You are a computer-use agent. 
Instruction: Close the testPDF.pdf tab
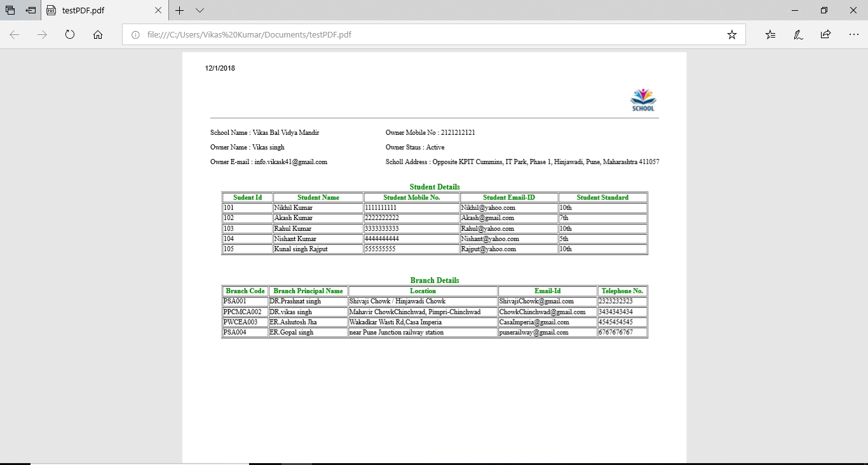(159, 10)
